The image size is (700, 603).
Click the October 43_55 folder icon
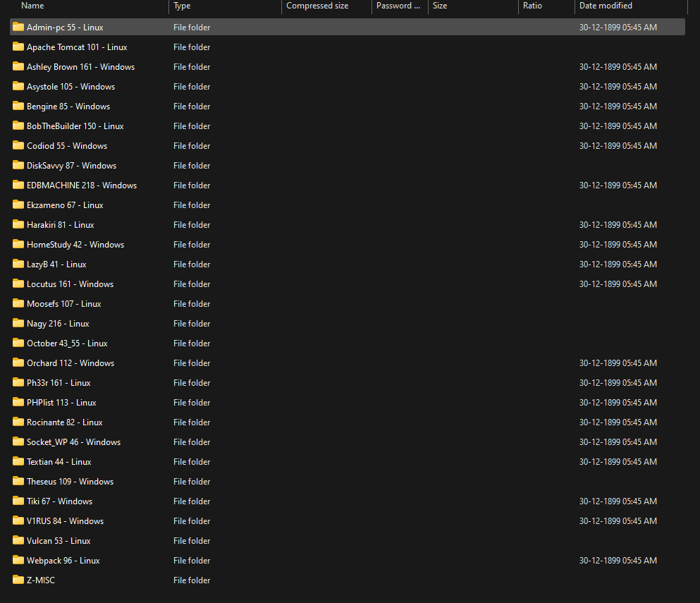click(18, 343)
